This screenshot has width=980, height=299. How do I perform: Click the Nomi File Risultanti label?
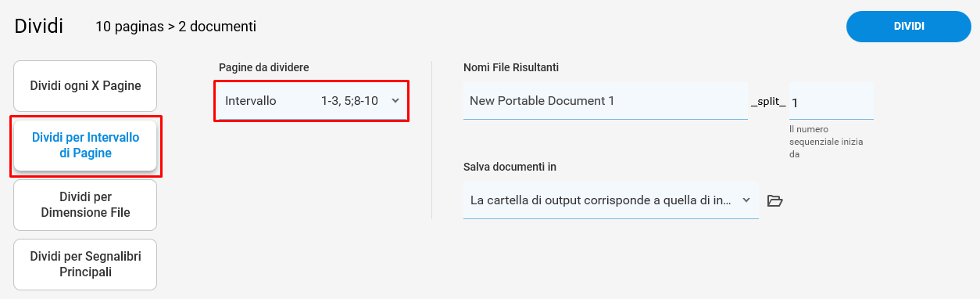[511, 68]
